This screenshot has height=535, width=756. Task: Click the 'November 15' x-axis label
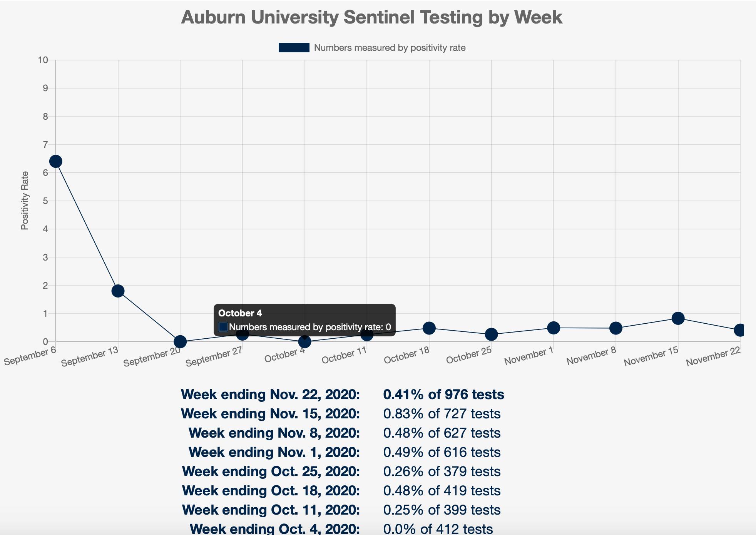(x=651, y=357)
